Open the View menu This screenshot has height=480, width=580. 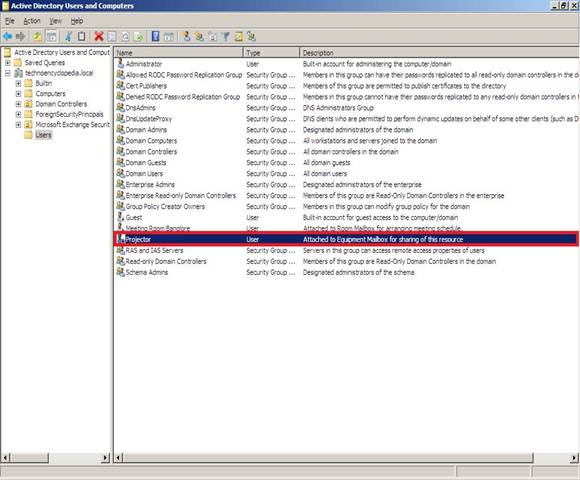[x=56, y=21]
